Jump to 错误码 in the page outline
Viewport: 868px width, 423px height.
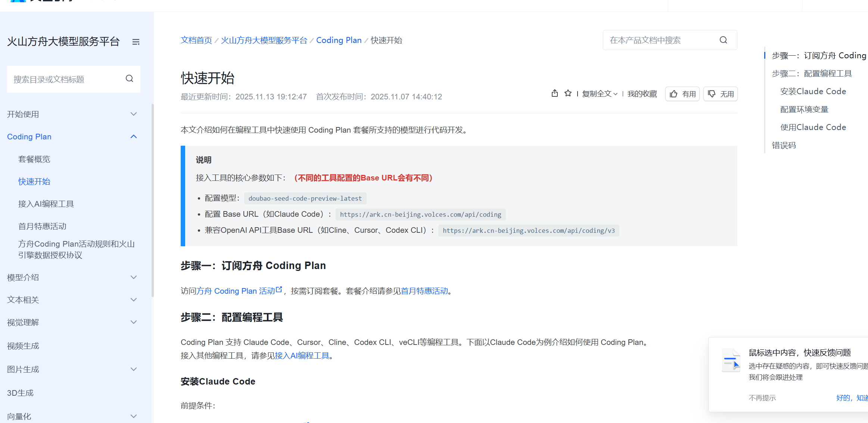click(x=784, y=145)
